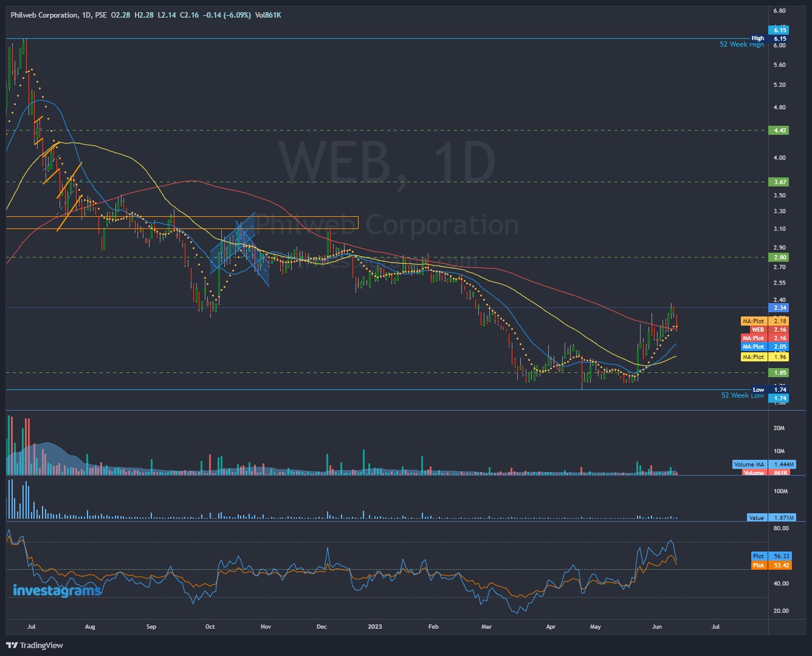Select the green 4.42 price level label

(780, 130)
